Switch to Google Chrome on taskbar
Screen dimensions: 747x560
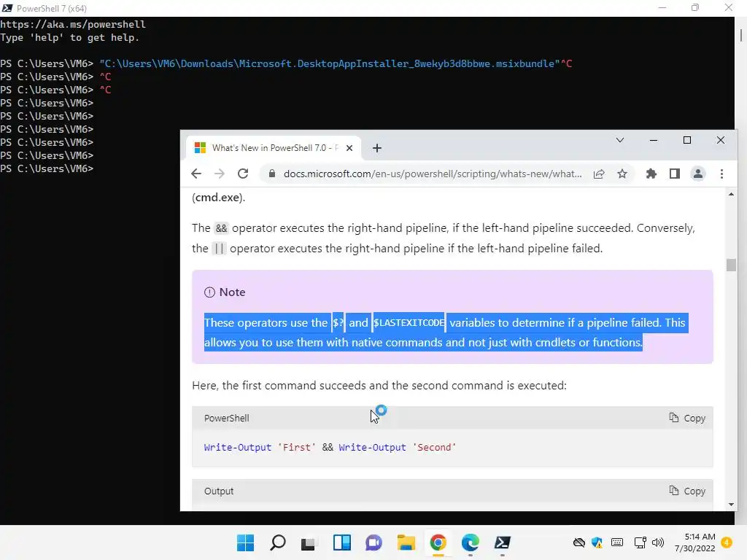(x=438, y=542)
